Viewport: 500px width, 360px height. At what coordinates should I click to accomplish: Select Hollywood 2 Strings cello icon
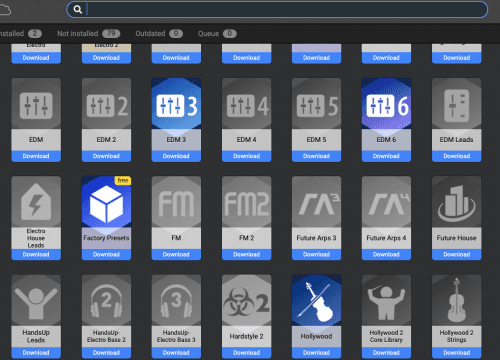(457, 301)
